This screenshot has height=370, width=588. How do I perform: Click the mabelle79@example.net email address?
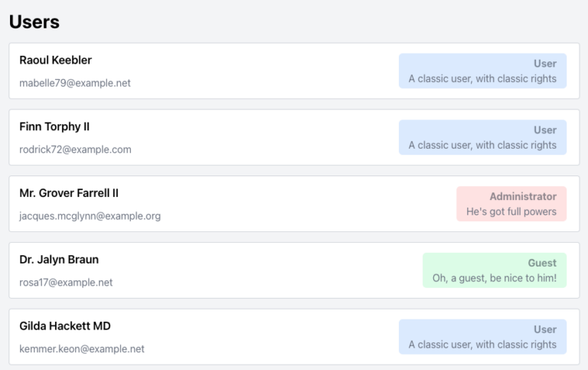[75, 83]
